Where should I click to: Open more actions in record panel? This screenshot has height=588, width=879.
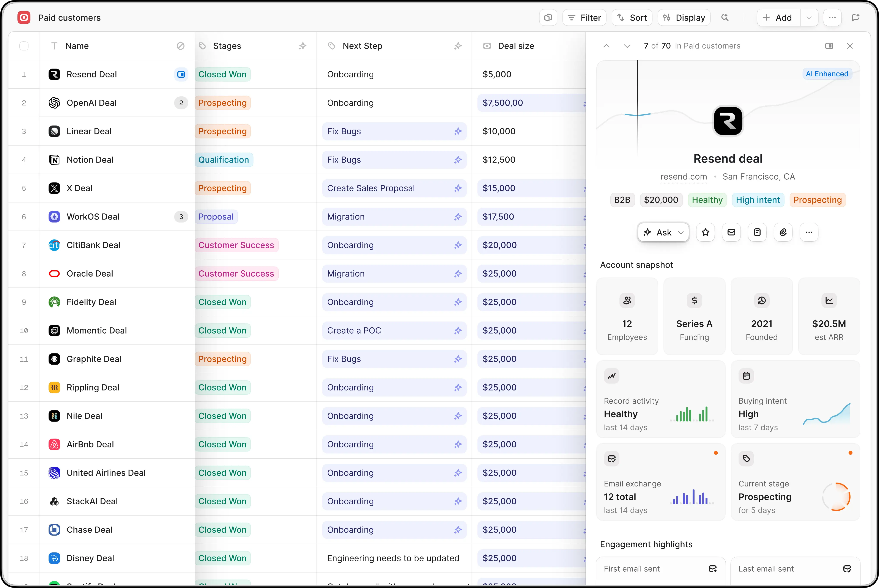click(809, 232)
